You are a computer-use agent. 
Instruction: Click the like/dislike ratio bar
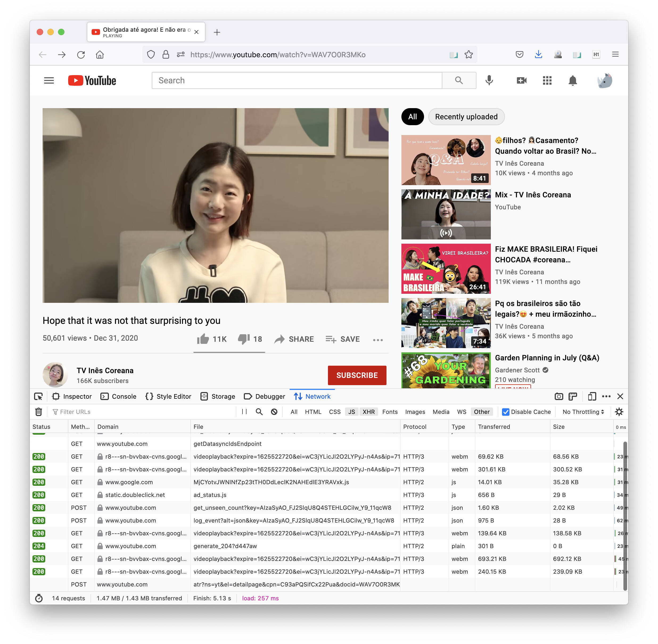point(229,352)
